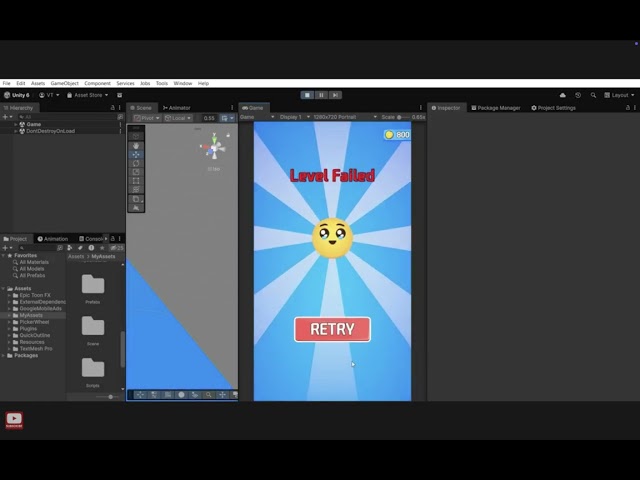Switch to the Animation tab
Viewport: 640px width, 480px height.
tap(53, 239)
